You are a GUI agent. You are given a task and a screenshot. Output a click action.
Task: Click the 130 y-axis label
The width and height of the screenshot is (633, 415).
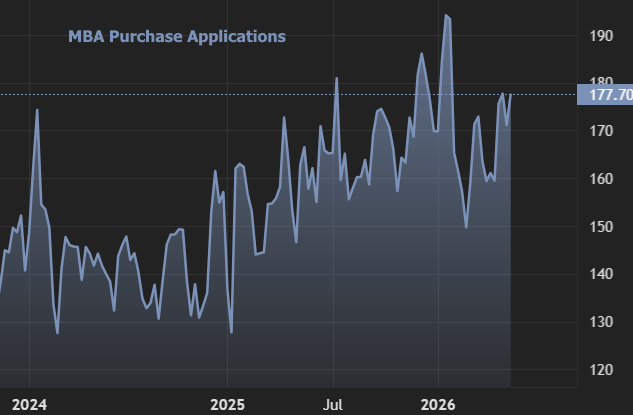tap(601, 322)
